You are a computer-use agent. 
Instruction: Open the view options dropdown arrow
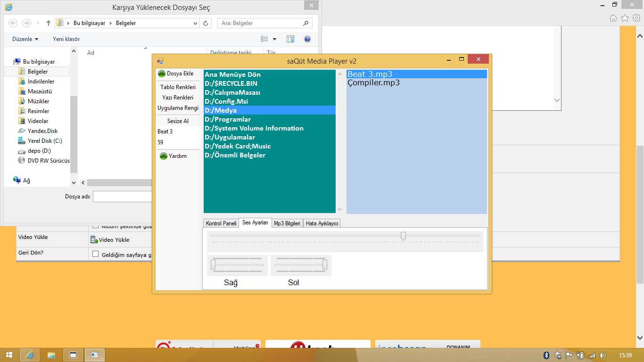coord(275,39)
